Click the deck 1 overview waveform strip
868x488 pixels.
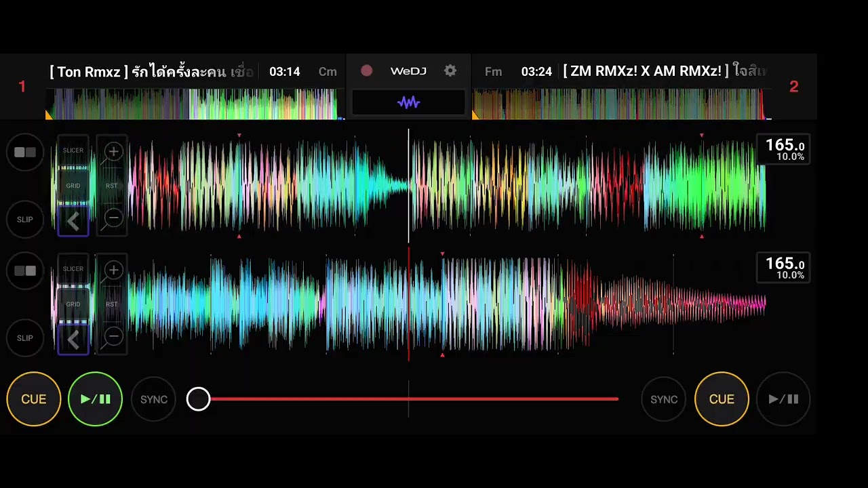(x=195, y=104)
